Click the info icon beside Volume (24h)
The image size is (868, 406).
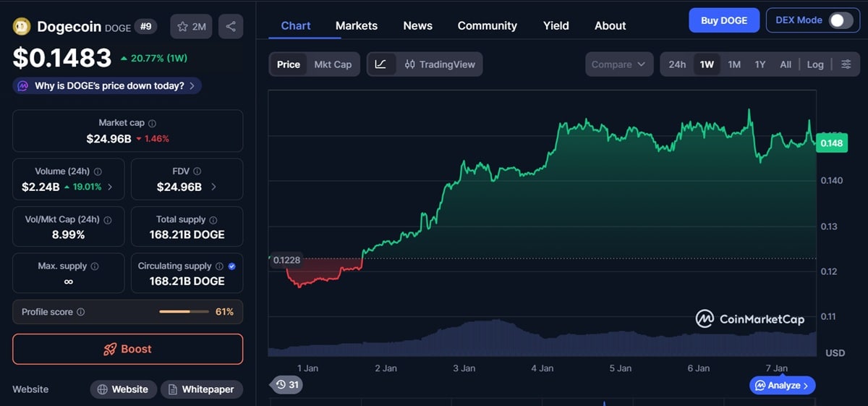pos(98,172)
